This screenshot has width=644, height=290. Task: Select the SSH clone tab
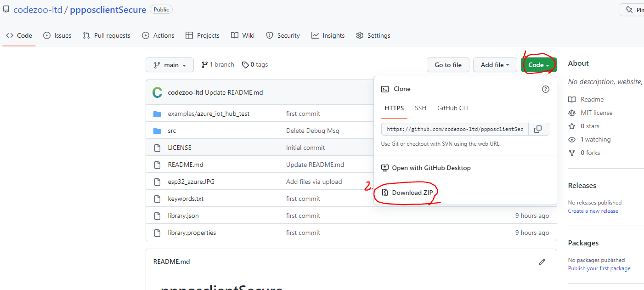pos(420,108)
